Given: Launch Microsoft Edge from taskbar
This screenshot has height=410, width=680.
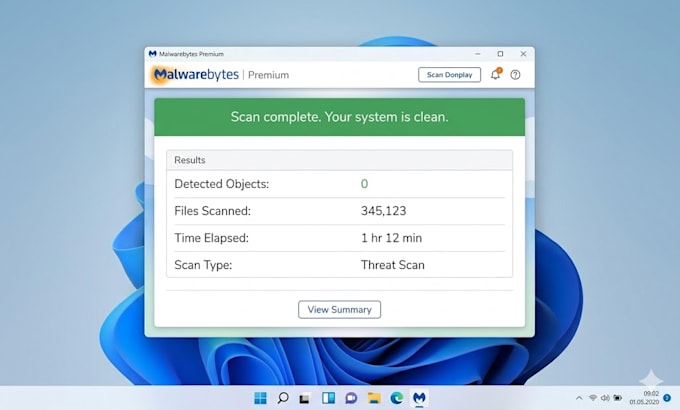Looking at the screenshot, I should pyautogui.click(x=396, y=398).
